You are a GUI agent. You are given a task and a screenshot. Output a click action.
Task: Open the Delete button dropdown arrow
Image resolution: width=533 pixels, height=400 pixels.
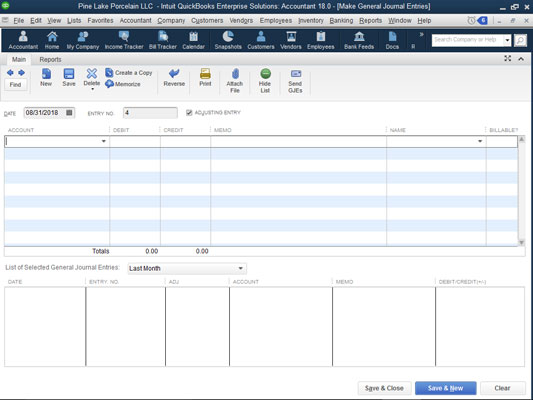[x=92, y=89]
